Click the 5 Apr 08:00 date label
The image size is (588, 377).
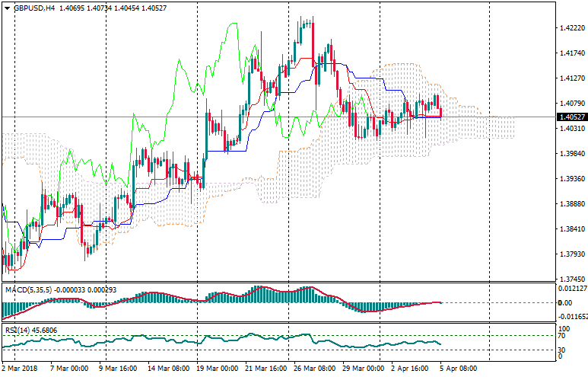pyautogui.click(x=459, y=368)
